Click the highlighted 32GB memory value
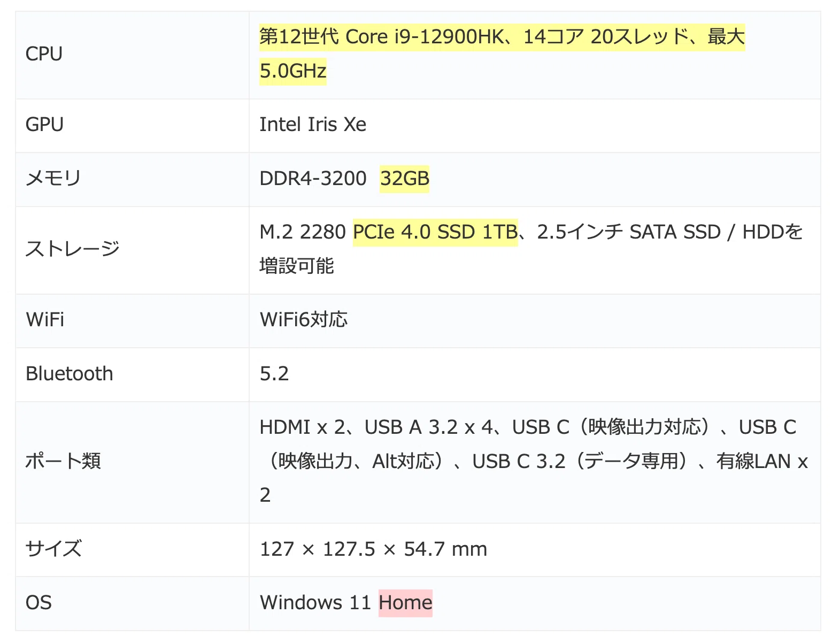This screenshot has height=644, width=832. tap(405, 179)
